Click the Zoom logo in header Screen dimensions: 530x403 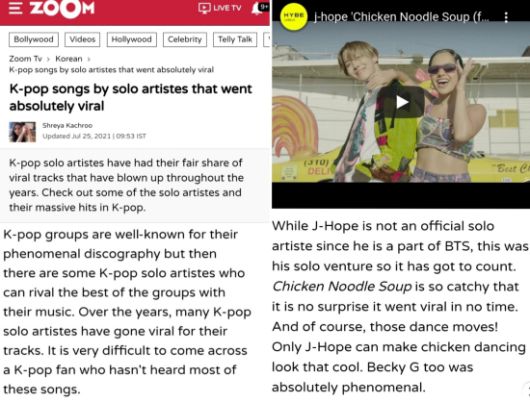pos(62,8)
